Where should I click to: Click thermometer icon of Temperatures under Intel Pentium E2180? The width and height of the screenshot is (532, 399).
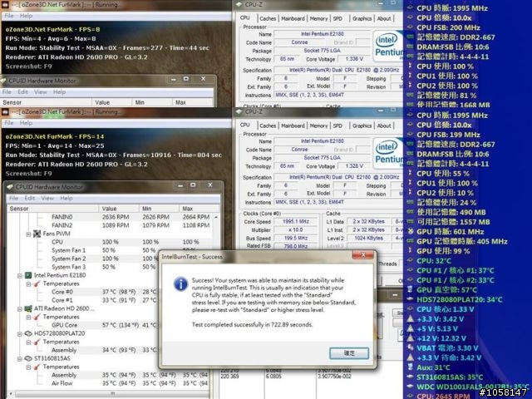click(x=37, y=283)
